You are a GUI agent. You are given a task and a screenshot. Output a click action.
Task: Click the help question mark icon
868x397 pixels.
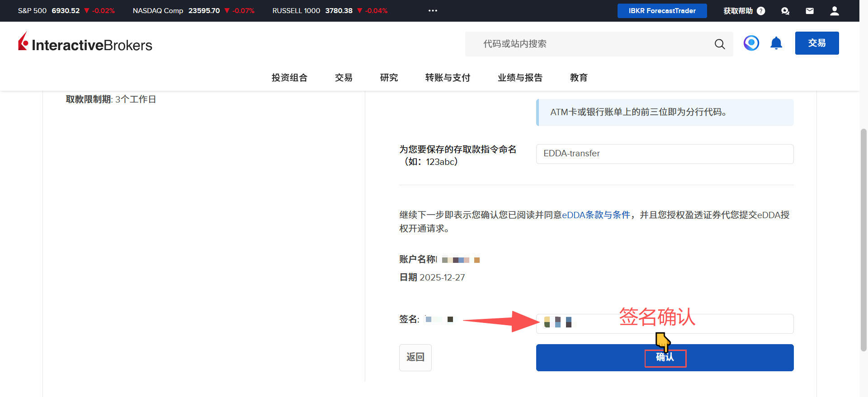click(x=761, y=11)
